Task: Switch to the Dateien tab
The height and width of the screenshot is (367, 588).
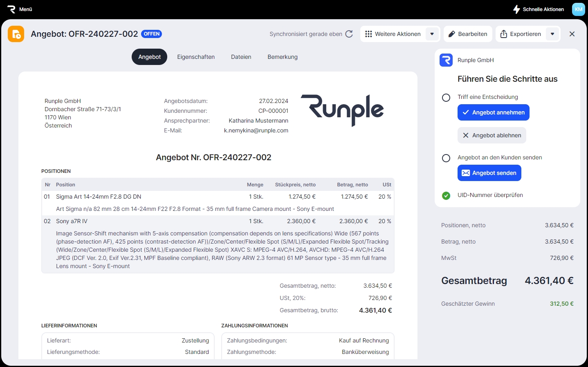Action: 241,57
